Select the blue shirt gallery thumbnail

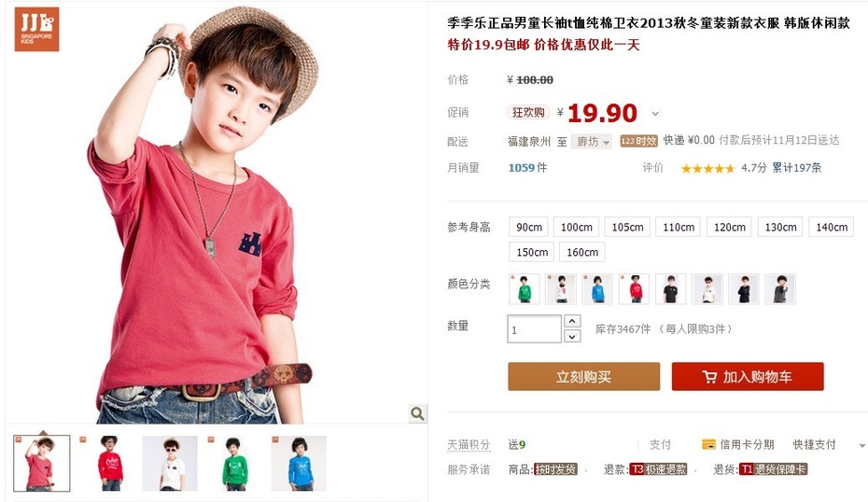pyautogui.click(x=299, y=463)
